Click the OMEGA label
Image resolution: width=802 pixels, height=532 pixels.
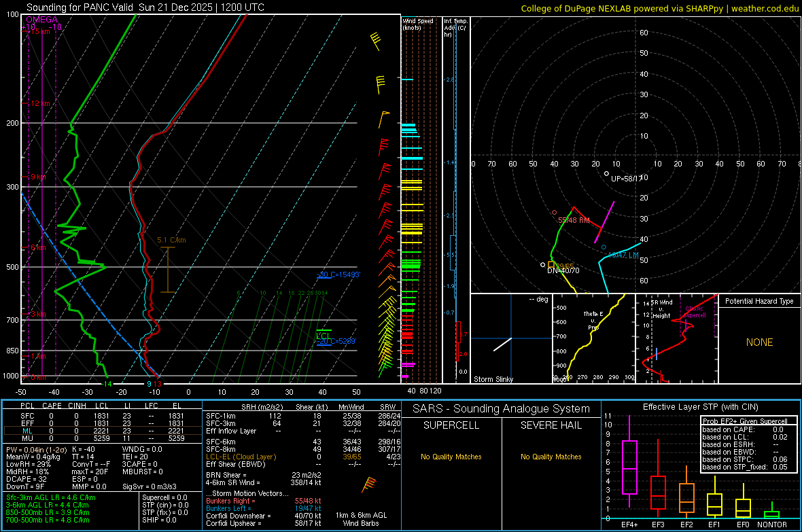pos(42,20)
